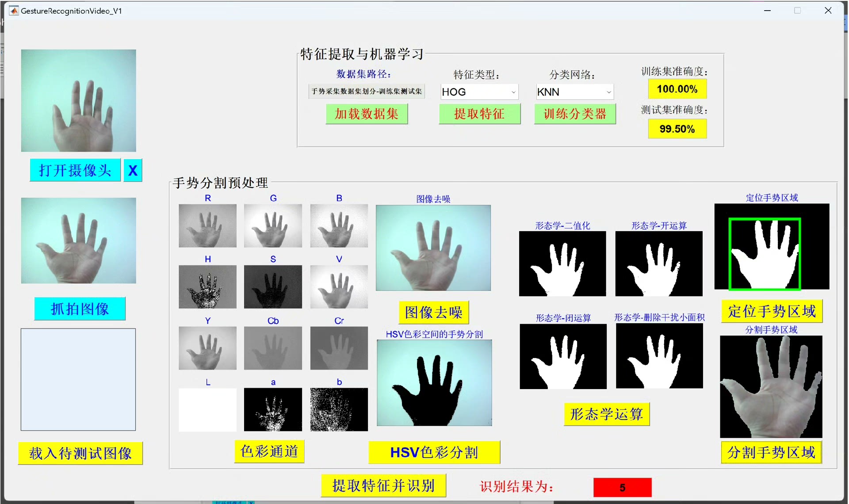Start training with 训练分类器
The height and width of the screenshot is (504, 849).
(574, 114)
